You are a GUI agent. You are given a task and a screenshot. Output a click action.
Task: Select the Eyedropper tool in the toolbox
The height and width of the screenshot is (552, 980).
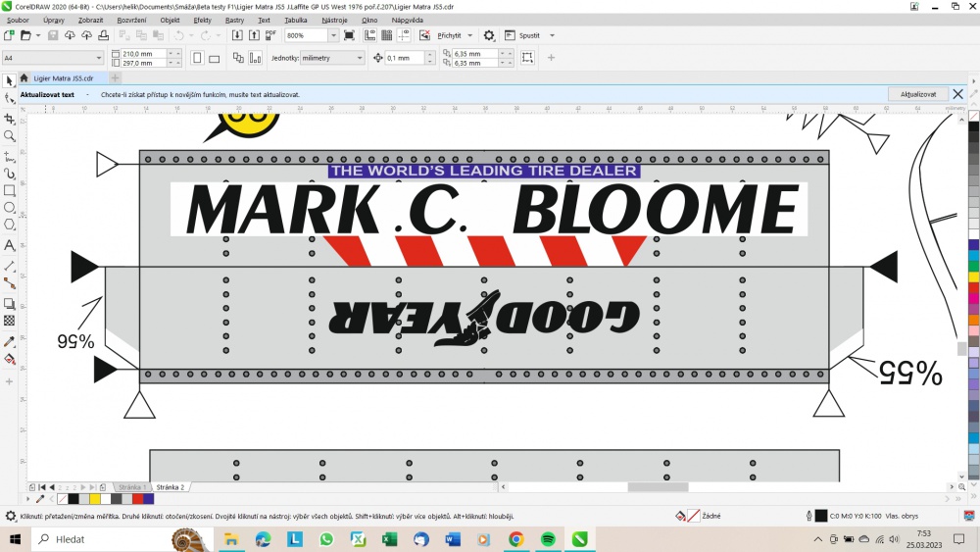click(x=10, y=342)
